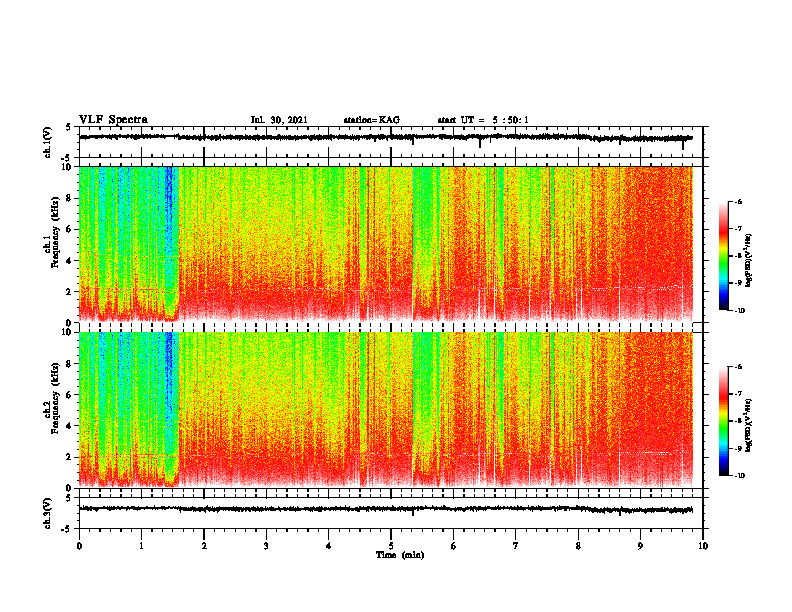Click the "10" tick atop ch.1 frequency axis
Viewport: 792px width, 612px height.
click(x=67, y=167)
